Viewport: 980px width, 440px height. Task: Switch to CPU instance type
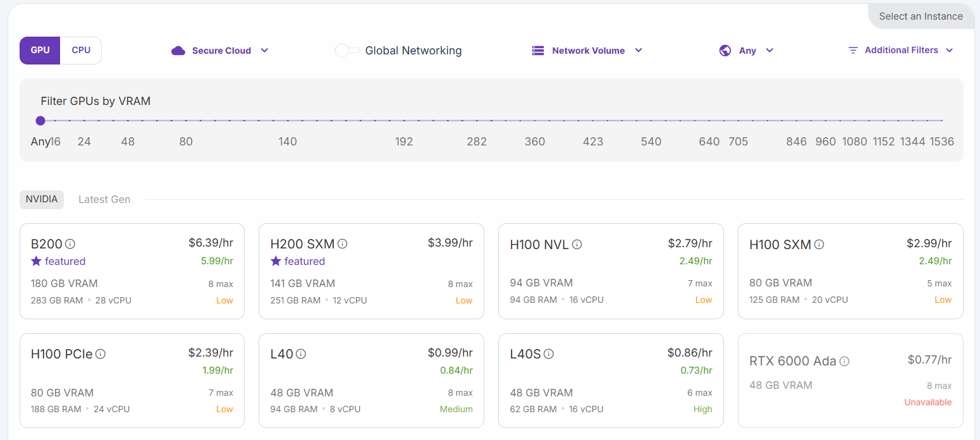pos(81,51)
